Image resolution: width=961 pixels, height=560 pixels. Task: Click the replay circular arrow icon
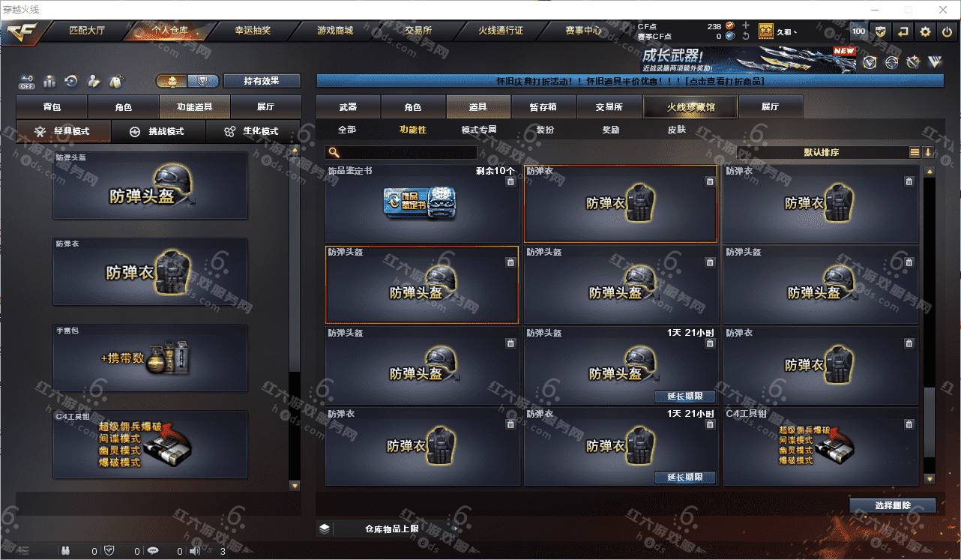[x=72, y=80]
